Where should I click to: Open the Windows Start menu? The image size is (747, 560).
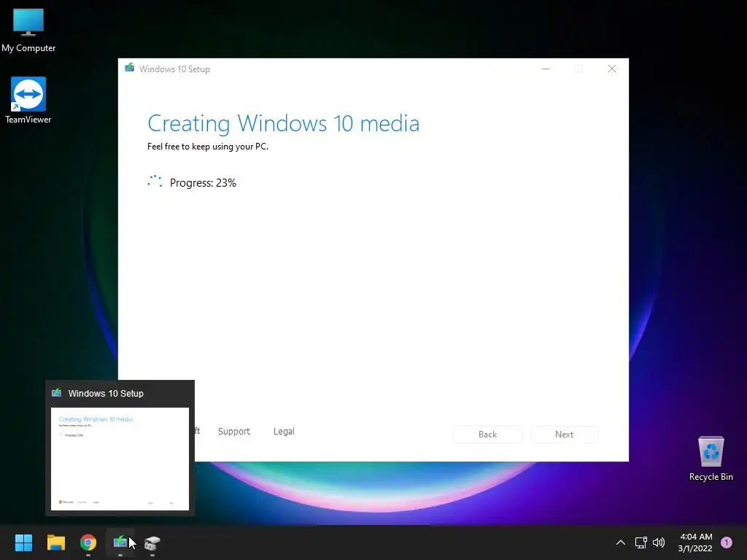pyautogui.click(x=23, y=542)
